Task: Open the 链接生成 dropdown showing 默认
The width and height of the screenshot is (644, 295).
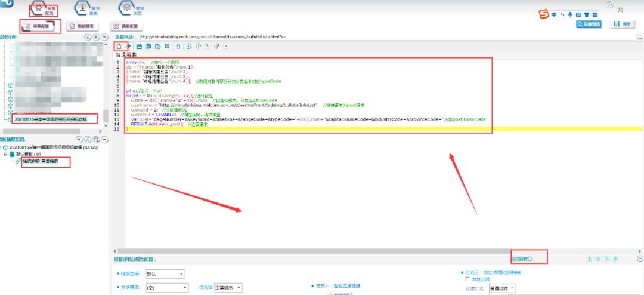Action: [x=165, y=274]
